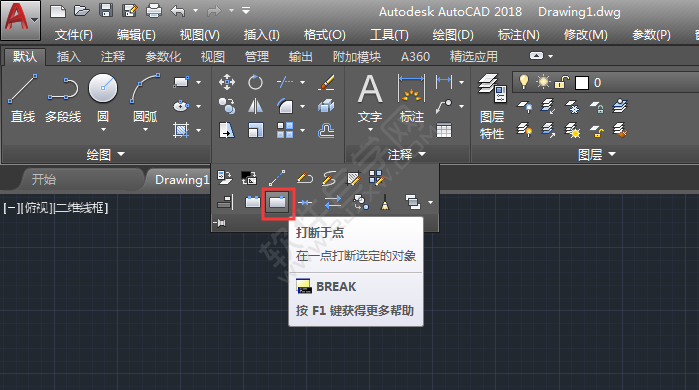Viewport: 699px width, 390px height.
Task: Click the Mirror tool icon
Action: tap(255, 106)
